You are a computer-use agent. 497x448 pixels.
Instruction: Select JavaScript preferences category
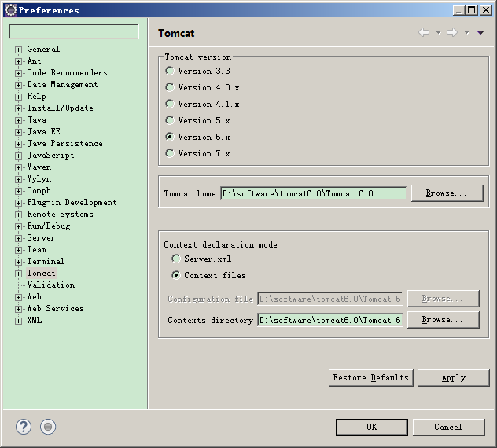[50, 155]
